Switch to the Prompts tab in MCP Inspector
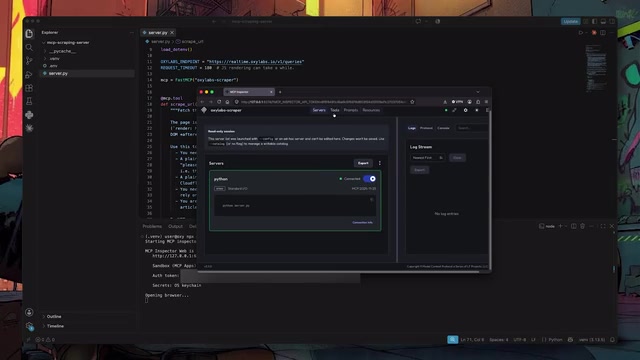Screen dimensions: 640x360 pos(351,110)
